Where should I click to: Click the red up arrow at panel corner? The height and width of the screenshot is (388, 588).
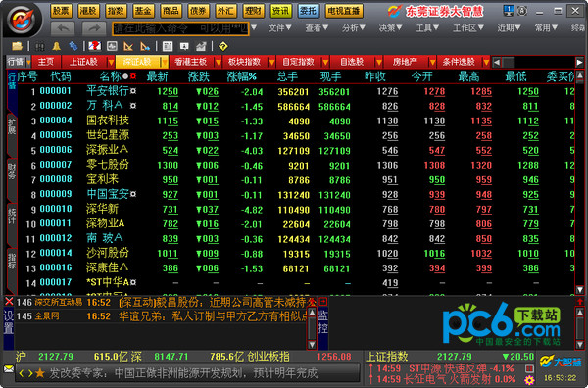tap(580, 301)
